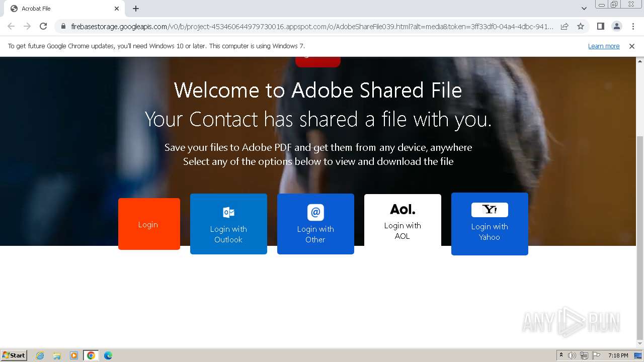Launch Microsoft Edge from taskbar
The width and height of the screenshot is (644, 362).
(x=108, y=355)
